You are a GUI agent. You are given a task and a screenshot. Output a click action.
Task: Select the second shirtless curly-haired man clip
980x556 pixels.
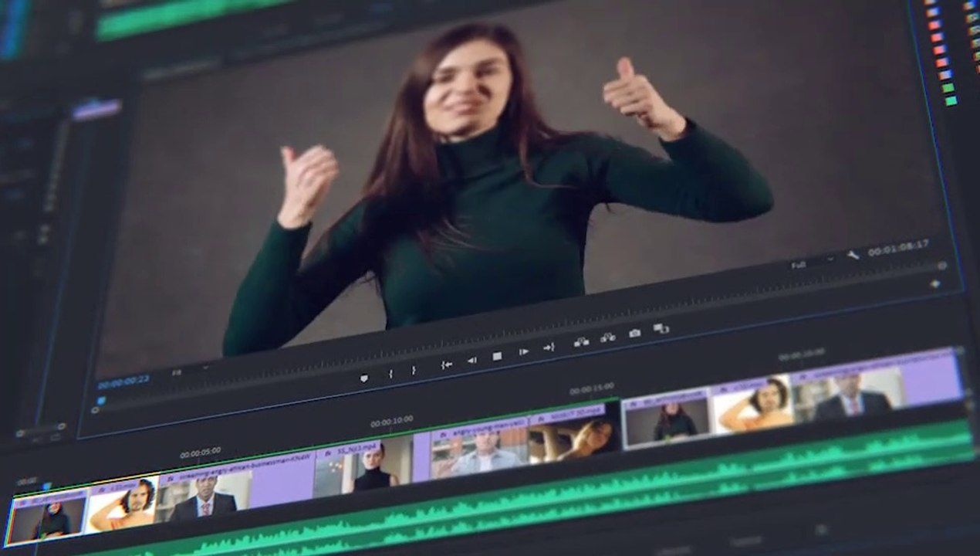[x=752, y=404]
